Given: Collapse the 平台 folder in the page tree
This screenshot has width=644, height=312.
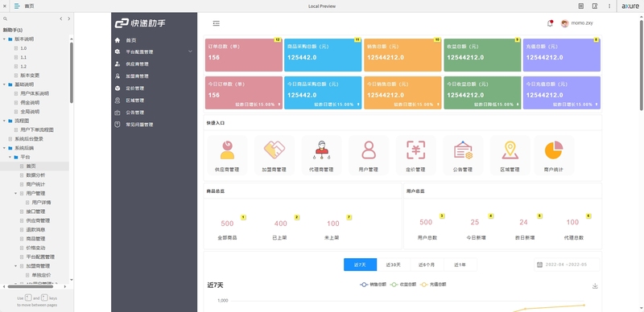Looking at the screenshot, I should pos(10,157).
